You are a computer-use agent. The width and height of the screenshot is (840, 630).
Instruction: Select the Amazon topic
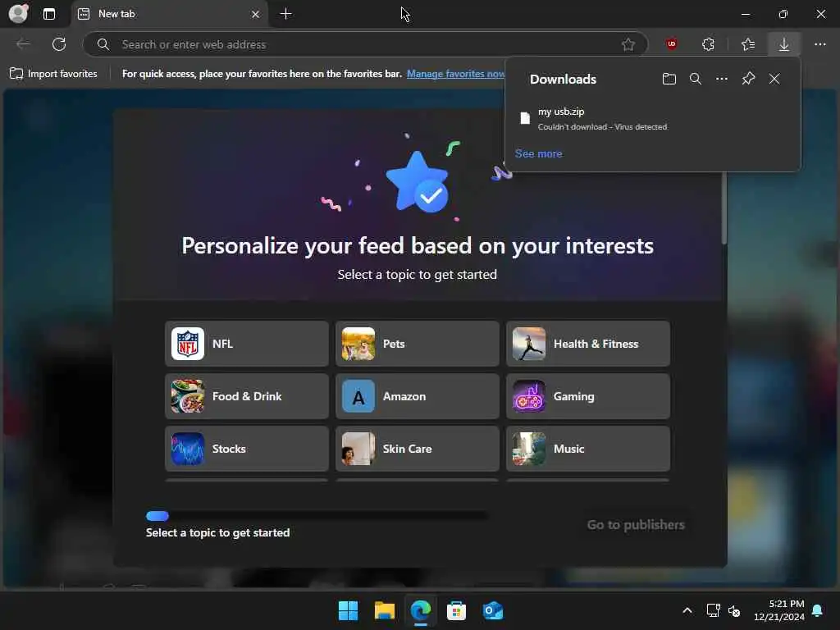coord(418,396)
